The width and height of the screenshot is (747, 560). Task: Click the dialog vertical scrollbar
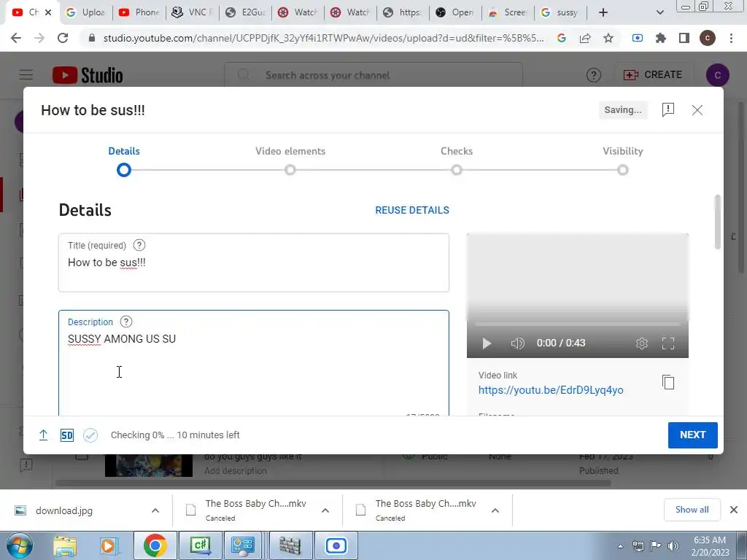pyautogui.click(x=718, y=222)
